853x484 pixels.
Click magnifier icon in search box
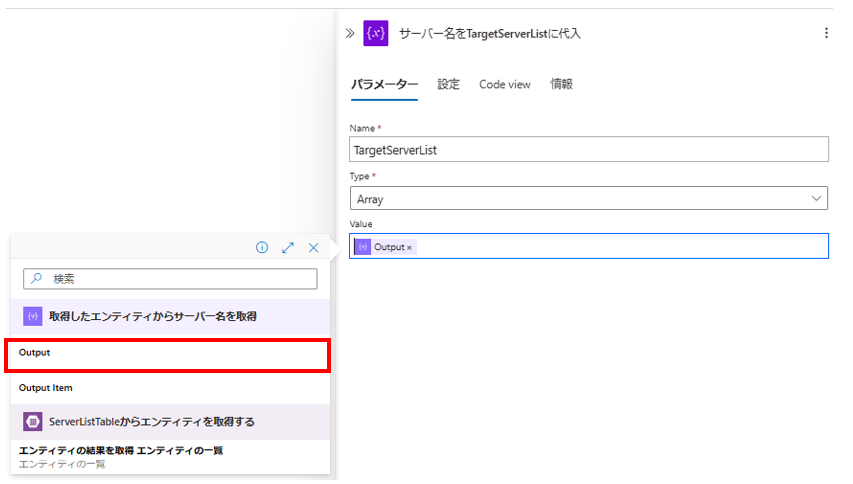pos(36,278)
